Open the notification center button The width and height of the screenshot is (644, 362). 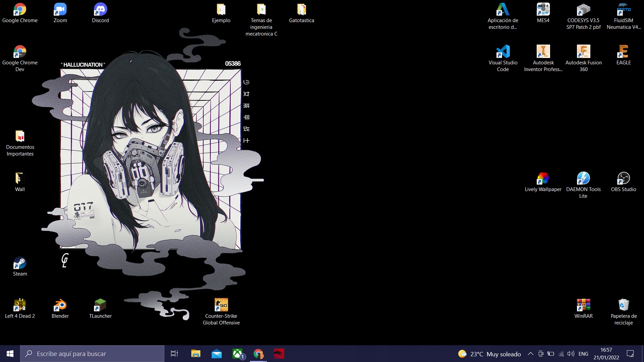630,354
